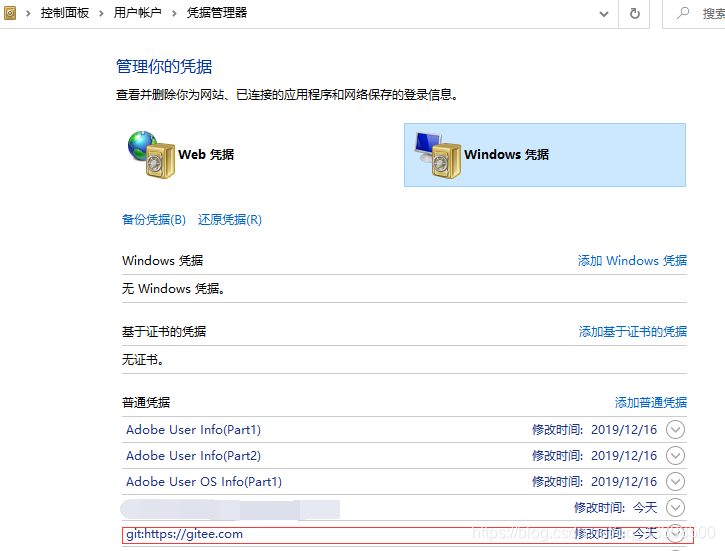Click the 管理你的凭据 heading

(164, 67)
